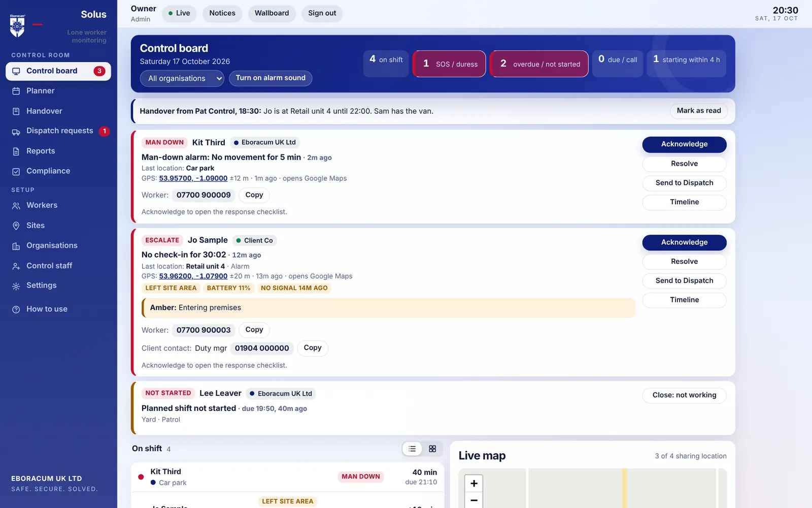The width and height of the screenshot is (812, 508).
Task: Click the 20:30 clock display
Action: click(x=785, y=10)
